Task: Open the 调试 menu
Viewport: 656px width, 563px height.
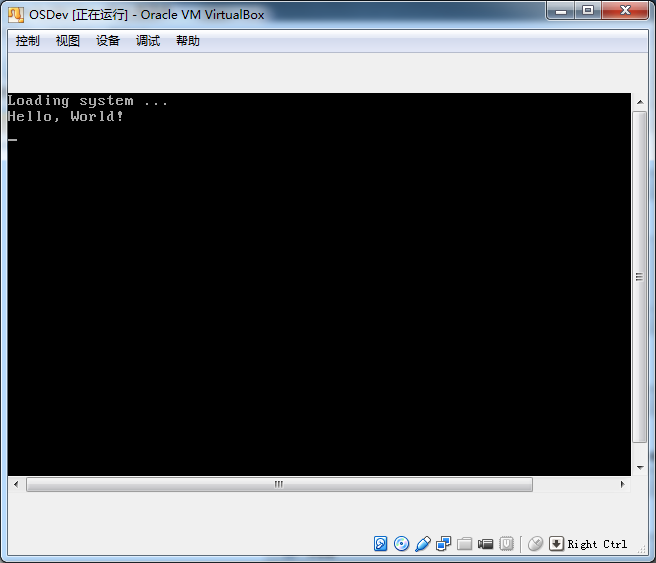Action: point(148,41)
